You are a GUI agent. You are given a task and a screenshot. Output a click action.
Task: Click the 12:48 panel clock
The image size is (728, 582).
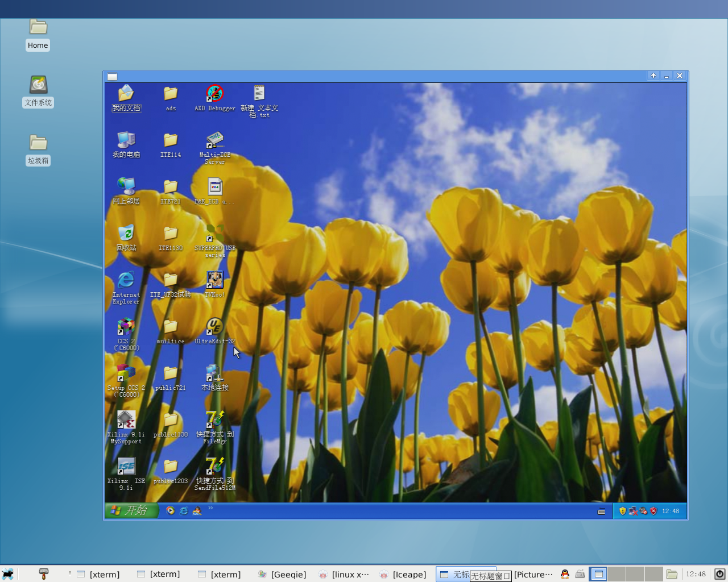[x=696, y=574]
